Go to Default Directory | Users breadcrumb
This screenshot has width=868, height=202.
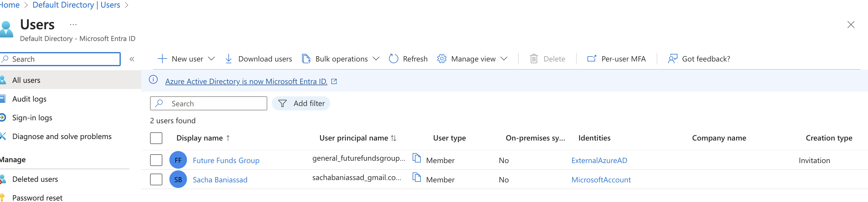[x=76, y=5]
